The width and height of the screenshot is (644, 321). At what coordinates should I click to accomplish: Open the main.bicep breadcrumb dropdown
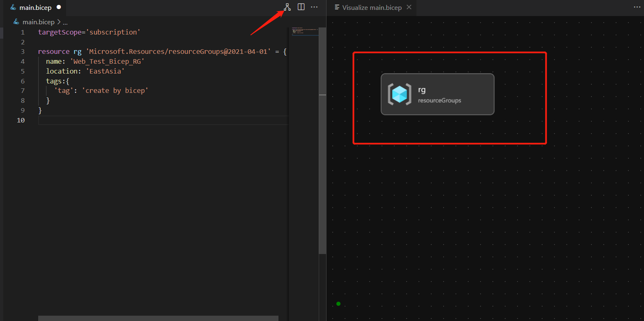39,22
